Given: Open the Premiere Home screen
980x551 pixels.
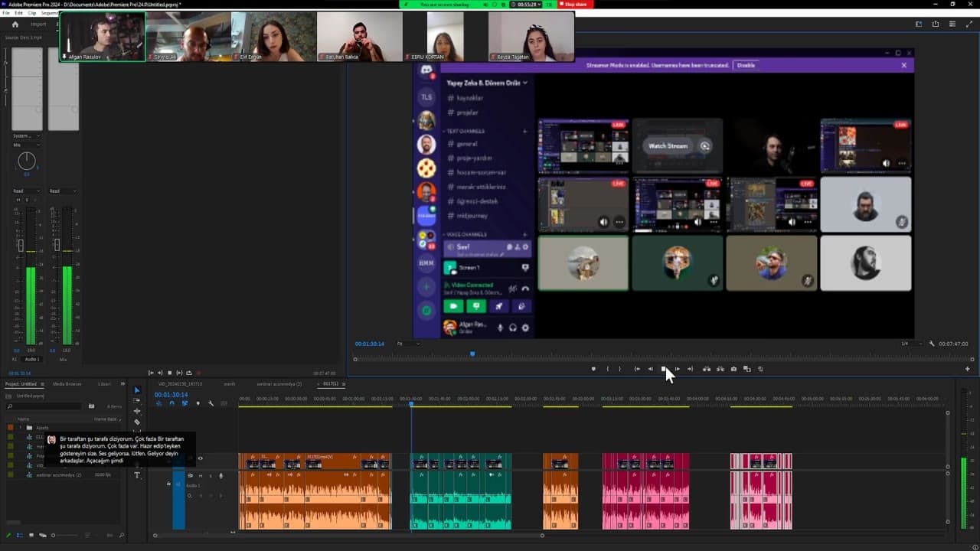Looking at the screenshot, I should (15, 24).
